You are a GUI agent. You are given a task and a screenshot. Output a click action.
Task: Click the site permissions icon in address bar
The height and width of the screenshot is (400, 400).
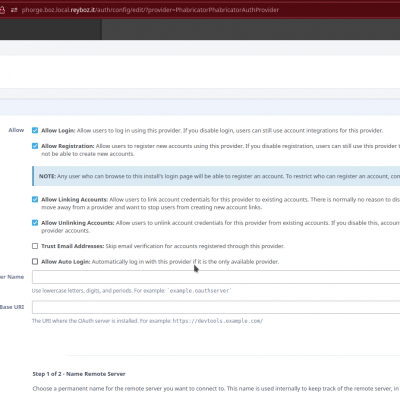(x=14, y=10)
